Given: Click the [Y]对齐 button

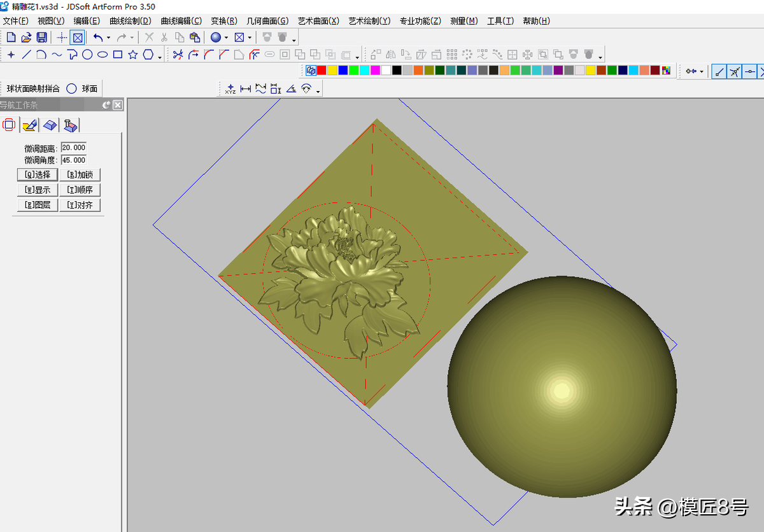Looking at the screenshot, I should [80, 205].
